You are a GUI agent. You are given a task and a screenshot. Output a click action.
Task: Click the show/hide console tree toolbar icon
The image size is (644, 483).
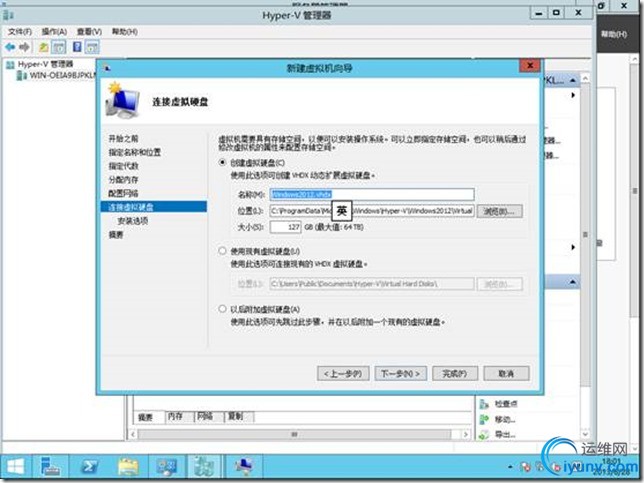[59, 47]
